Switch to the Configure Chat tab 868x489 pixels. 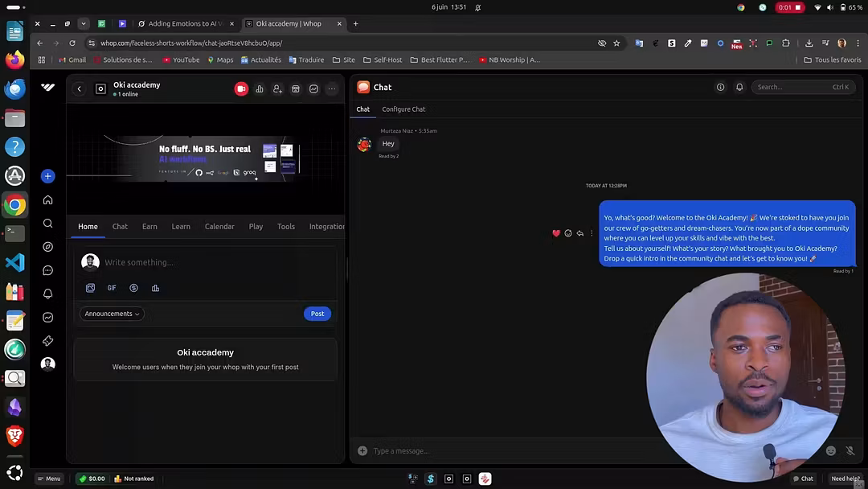click(x=403, y=109)
